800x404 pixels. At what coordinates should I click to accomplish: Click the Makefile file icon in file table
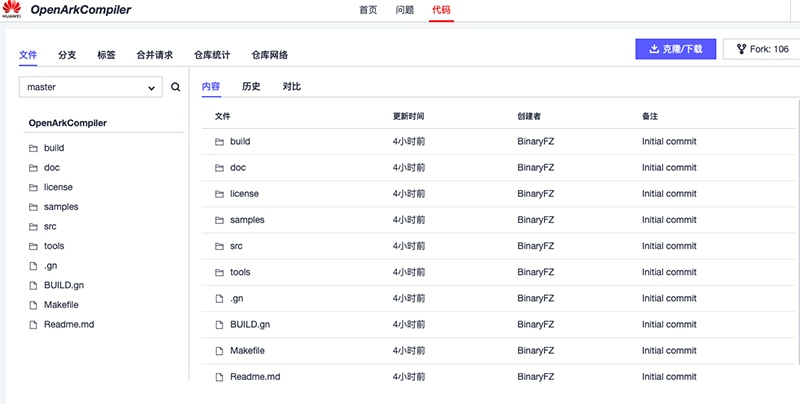(x=219, y=351)
